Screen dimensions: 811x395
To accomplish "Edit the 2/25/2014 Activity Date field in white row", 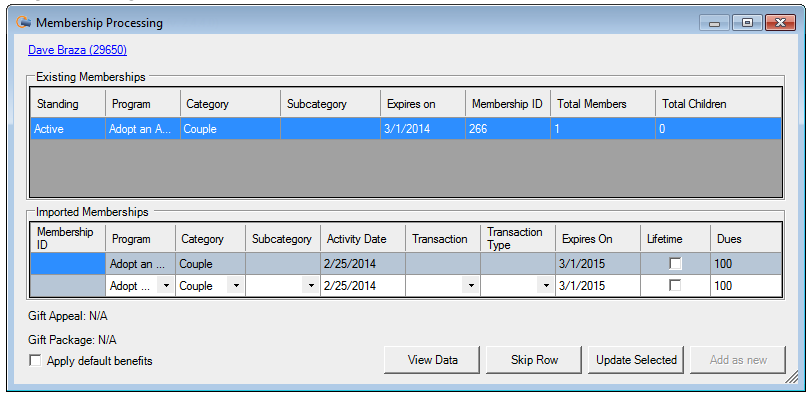I will tap(363, 285).
